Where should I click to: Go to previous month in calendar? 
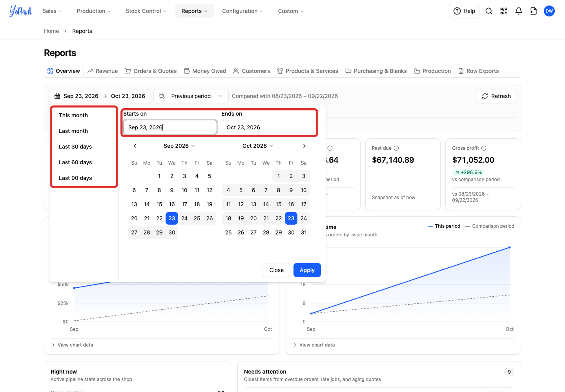pos(135,146)
